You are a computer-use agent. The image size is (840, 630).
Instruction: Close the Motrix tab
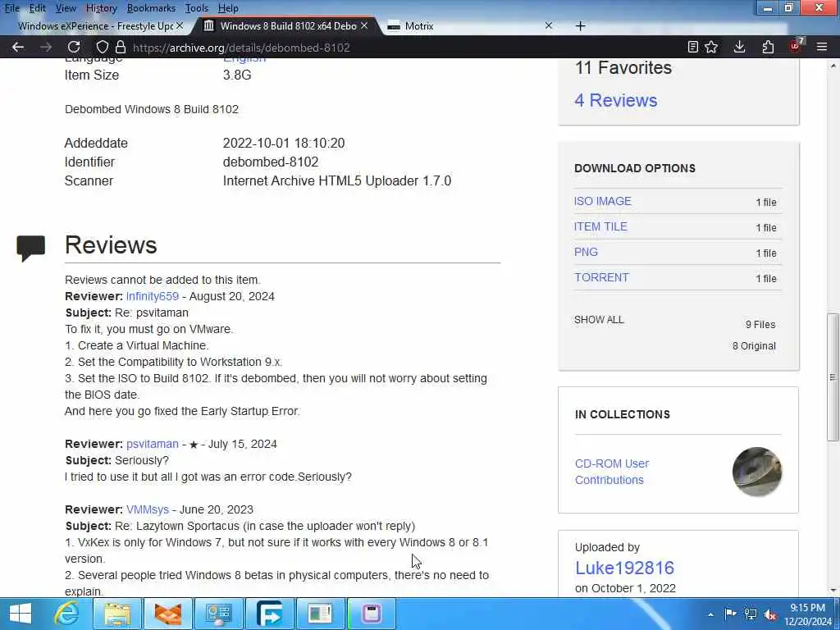(x=549, y=25)
